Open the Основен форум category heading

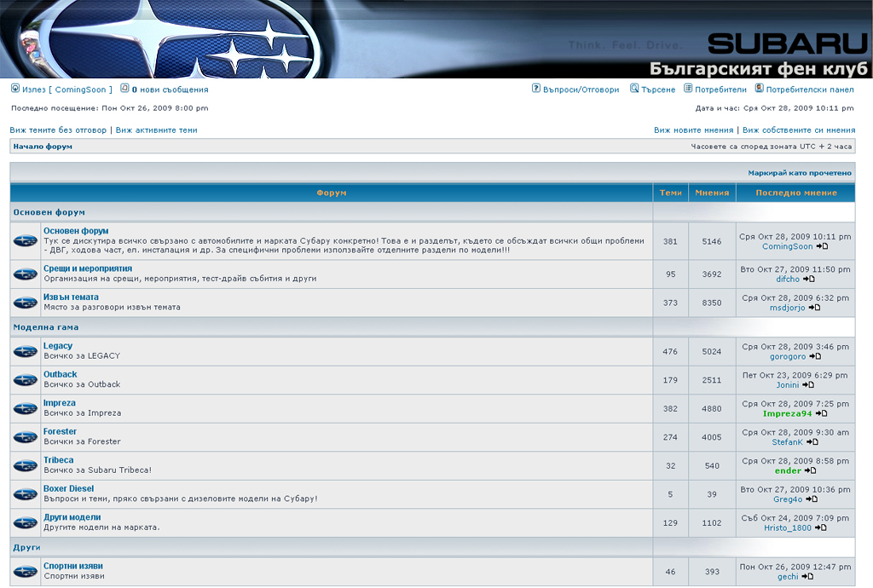coord(49,212)
